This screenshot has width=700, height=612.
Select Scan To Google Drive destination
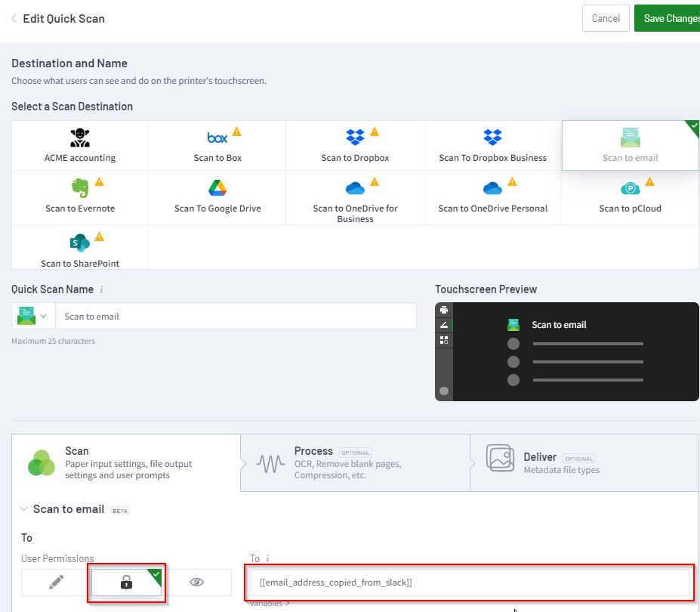217,197
